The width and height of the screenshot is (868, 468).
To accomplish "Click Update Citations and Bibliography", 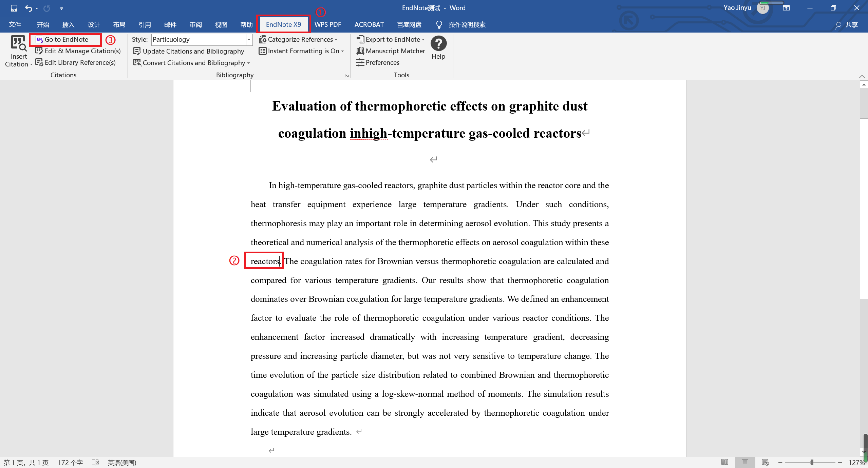I will [189, 51].
